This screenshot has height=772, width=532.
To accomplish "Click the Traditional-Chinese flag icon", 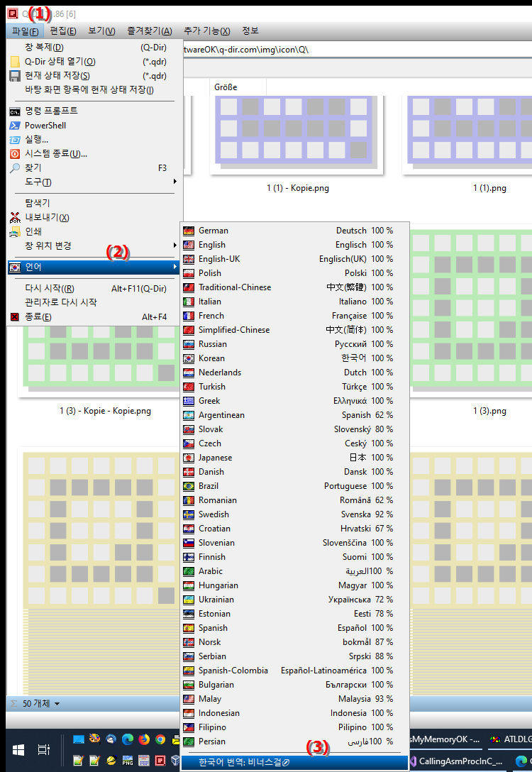I will [189, 287].
